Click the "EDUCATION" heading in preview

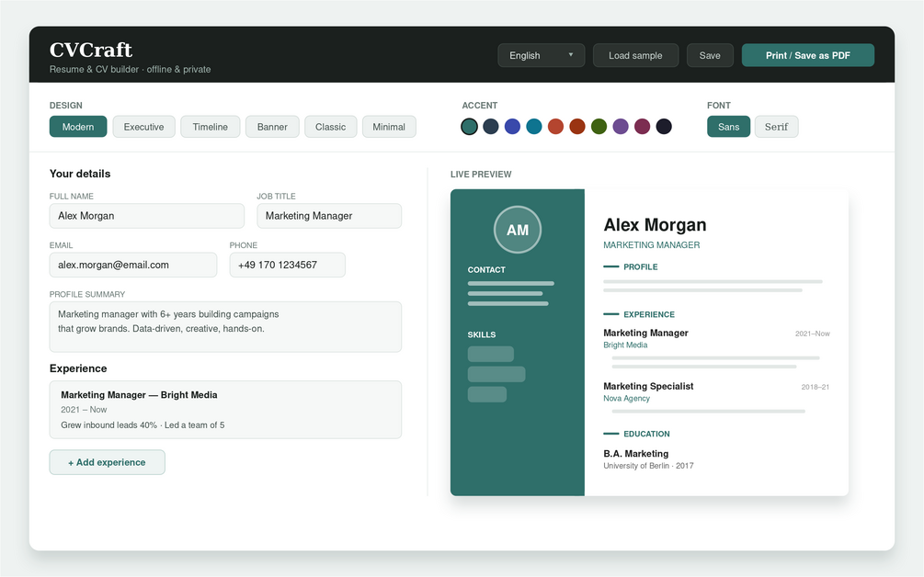click(x=646, y=434)
